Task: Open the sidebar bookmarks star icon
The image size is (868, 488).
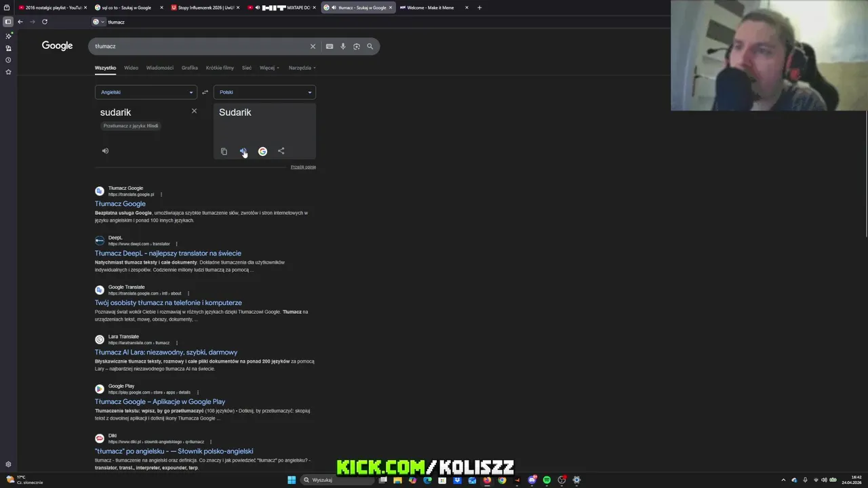Action: coord(8,72)
